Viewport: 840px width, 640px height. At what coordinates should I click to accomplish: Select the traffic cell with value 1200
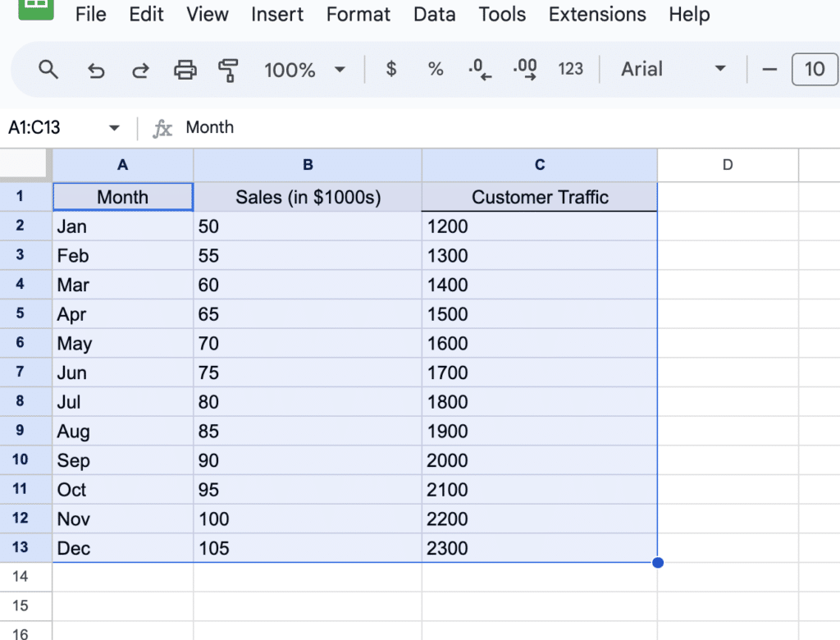click(540, 226)
